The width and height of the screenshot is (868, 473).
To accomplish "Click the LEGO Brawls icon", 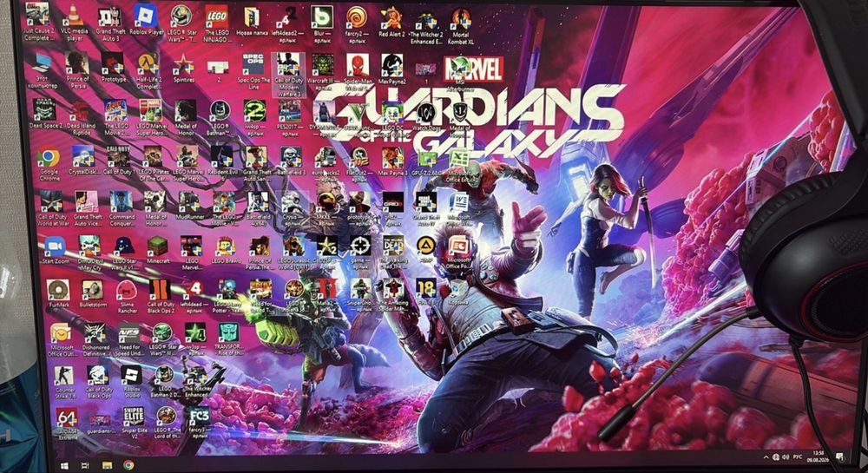I will 226,250.
